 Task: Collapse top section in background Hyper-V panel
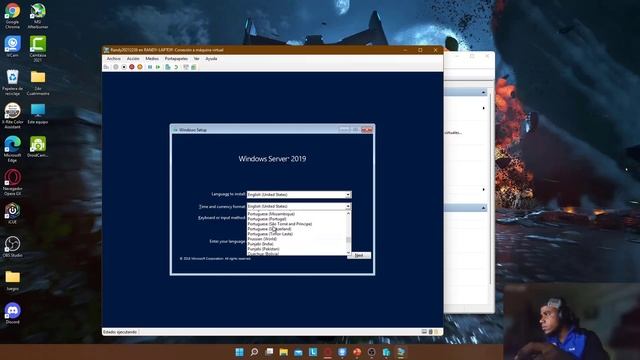click(483, 93)
